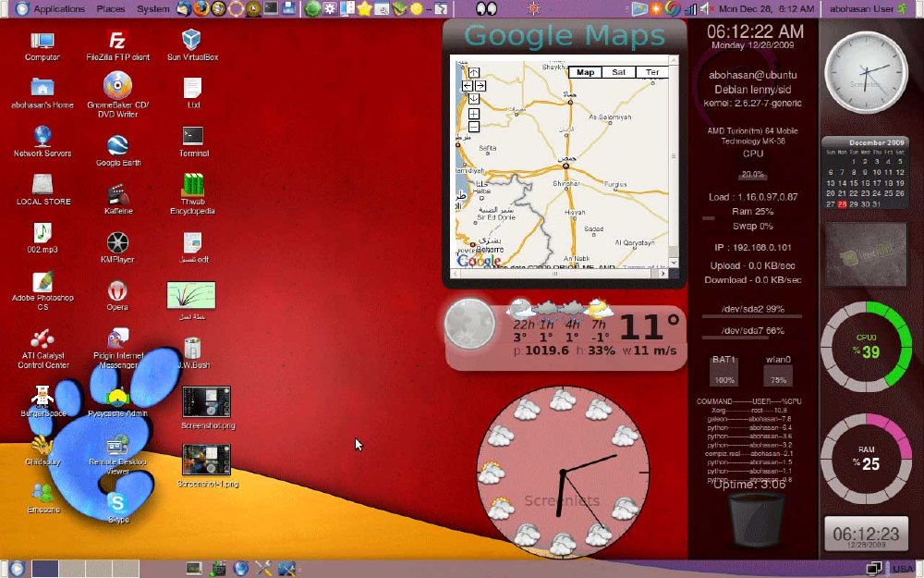Select highlighted 28 in December calendar
Screen dimensions: 924x578
coord(842,204)
